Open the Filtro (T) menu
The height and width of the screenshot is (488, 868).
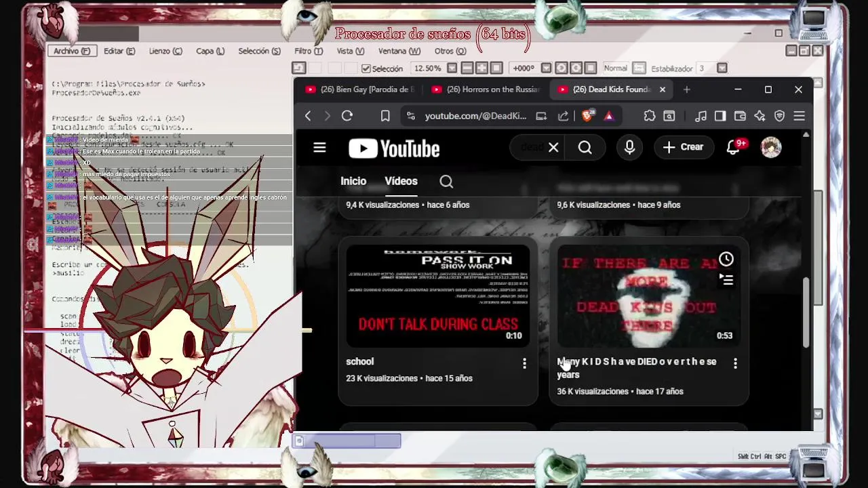click(x=309, y=51)
